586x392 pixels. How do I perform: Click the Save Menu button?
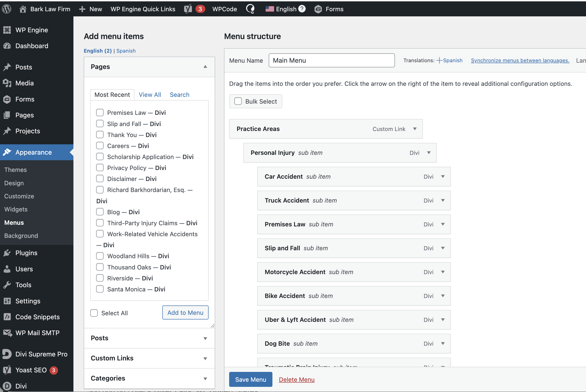(250, 379)
